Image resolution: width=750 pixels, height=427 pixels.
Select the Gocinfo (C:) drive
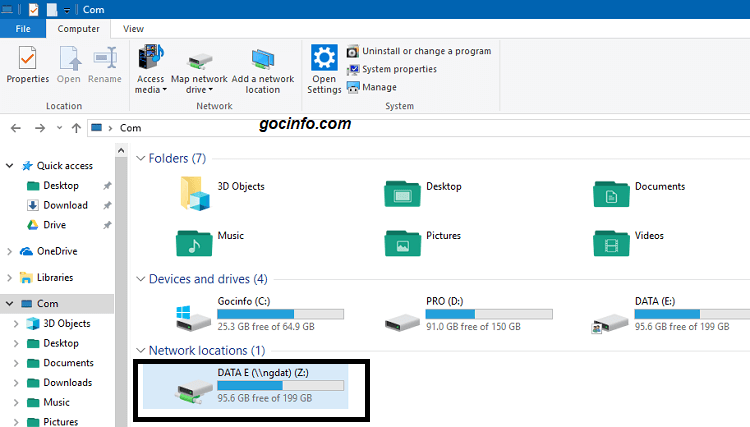[260, 314]
